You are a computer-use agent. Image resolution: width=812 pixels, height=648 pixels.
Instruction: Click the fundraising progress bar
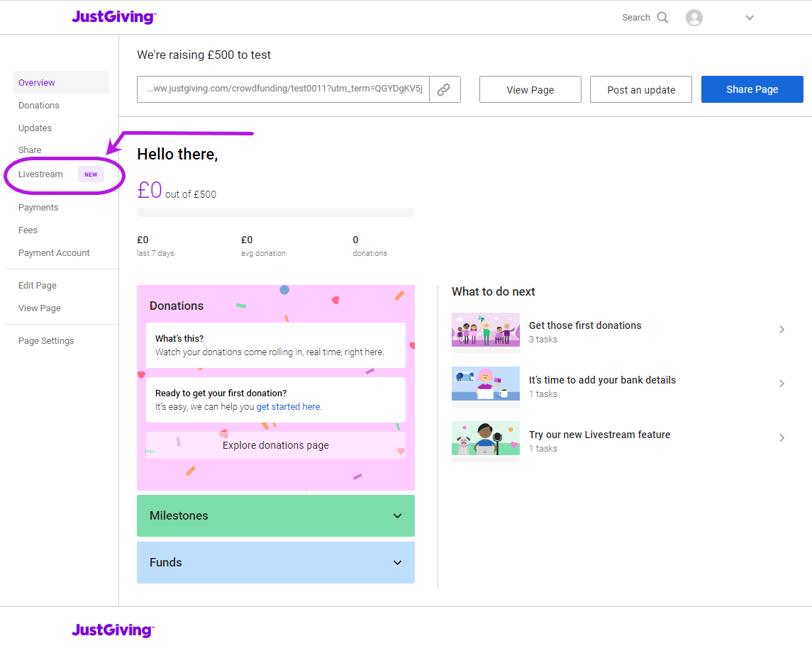[x=275, y=213]
